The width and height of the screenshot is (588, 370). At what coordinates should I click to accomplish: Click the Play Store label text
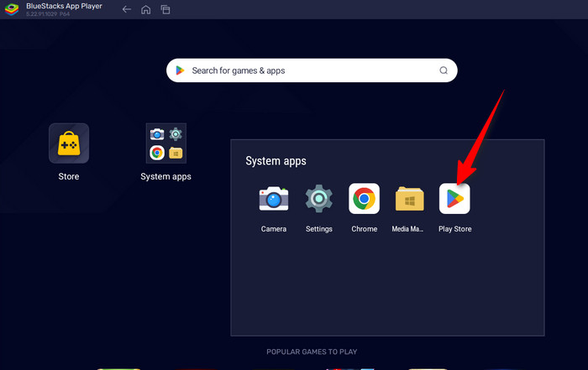point(455,229)
